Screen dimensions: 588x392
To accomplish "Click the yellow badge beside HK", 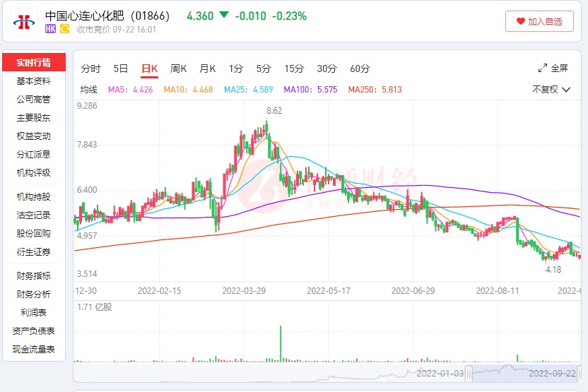I will pos(64,29).
